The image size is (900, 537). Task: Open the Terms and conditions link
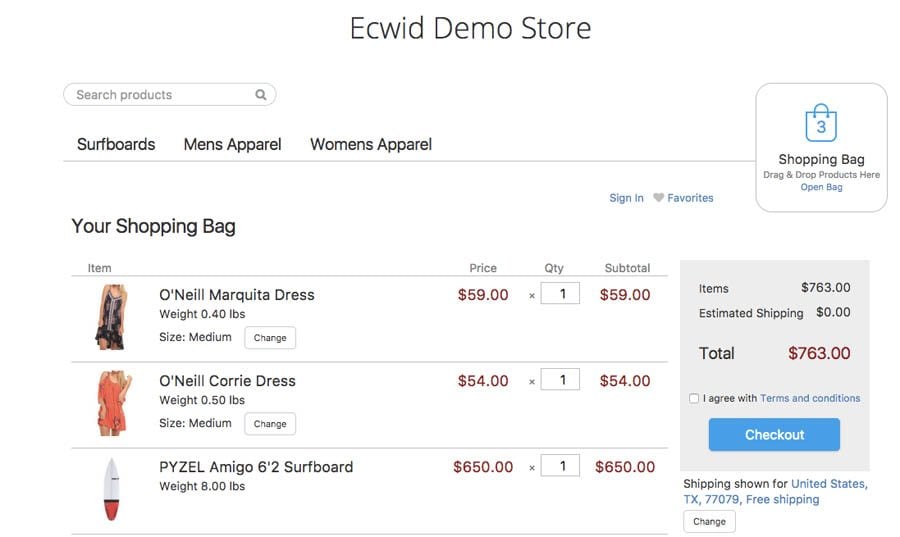pyautogui.click(x=810, y=398)
